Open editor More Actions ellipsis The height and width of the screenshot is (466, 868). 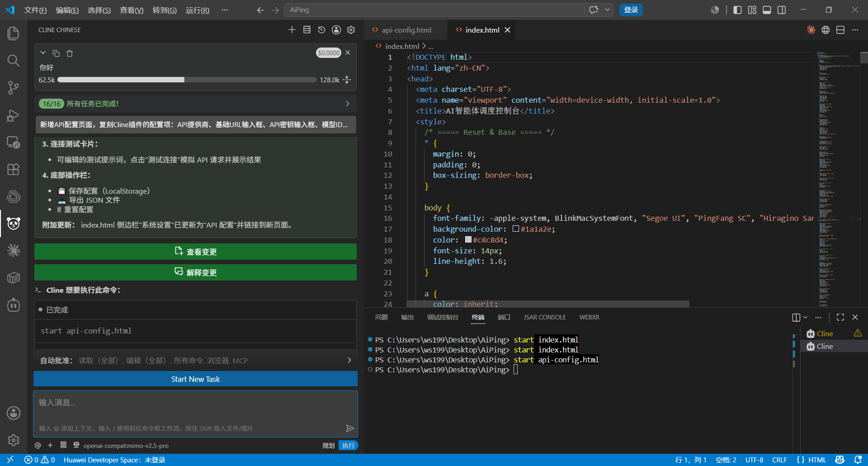pyautogui.click(x=855, y=30)
